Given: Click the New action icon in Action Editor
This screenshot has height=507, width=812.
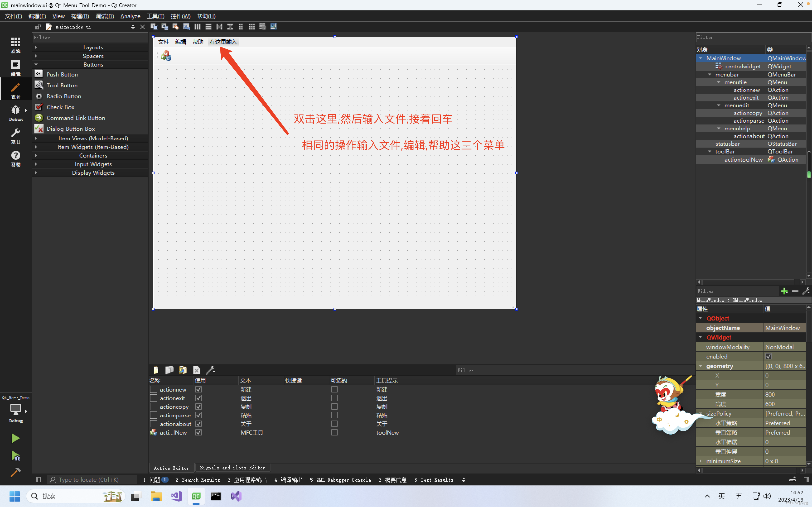Looking at the screenshot, I should [156, 370].
